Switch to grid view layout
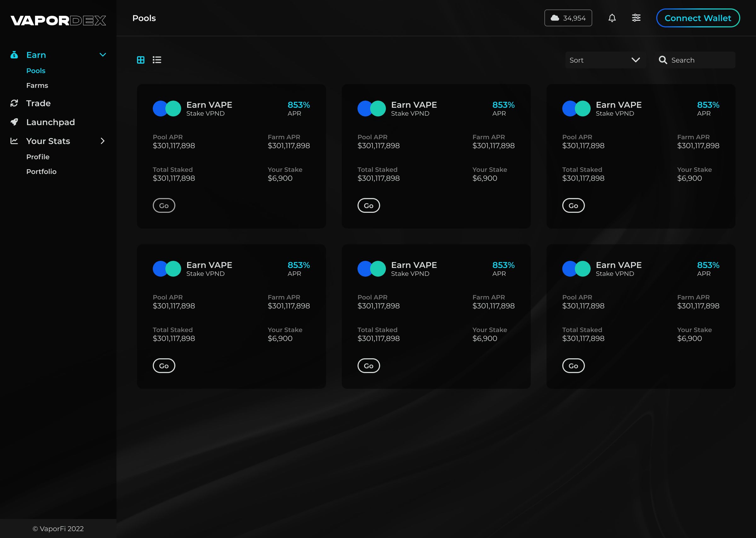Viewport: 756px width, 538px height. coord(141,60)
